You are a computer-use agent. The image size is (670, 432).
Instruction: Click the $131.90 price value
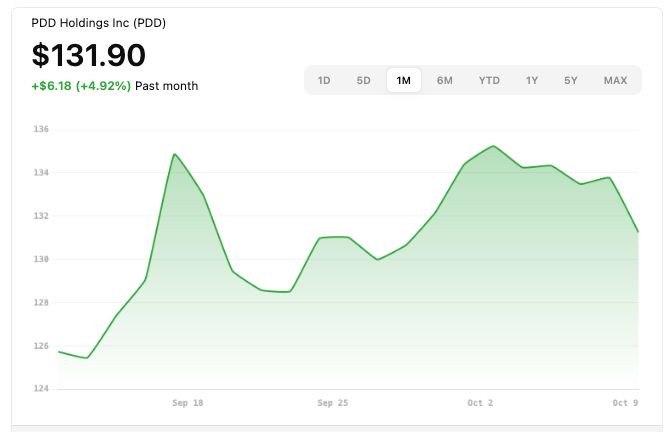pos(89,55)
